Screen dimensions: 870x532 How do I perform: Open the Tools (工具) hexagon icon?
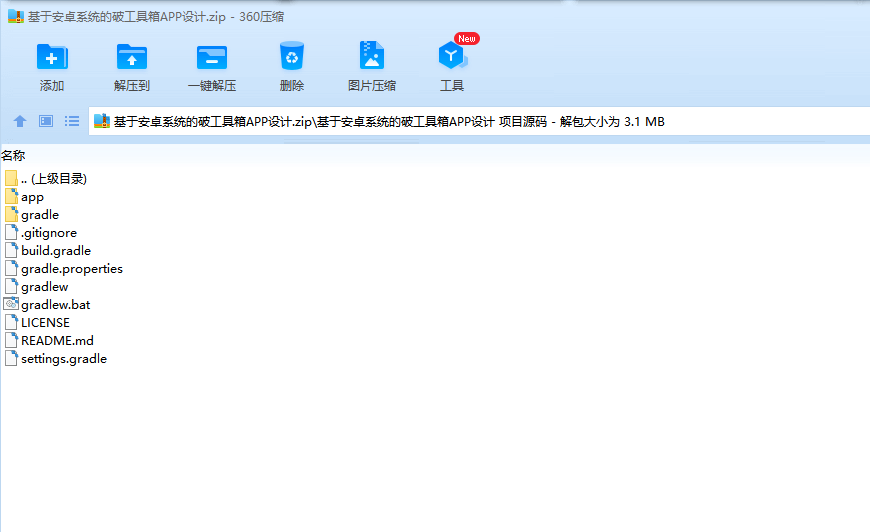tap(452, 55)
